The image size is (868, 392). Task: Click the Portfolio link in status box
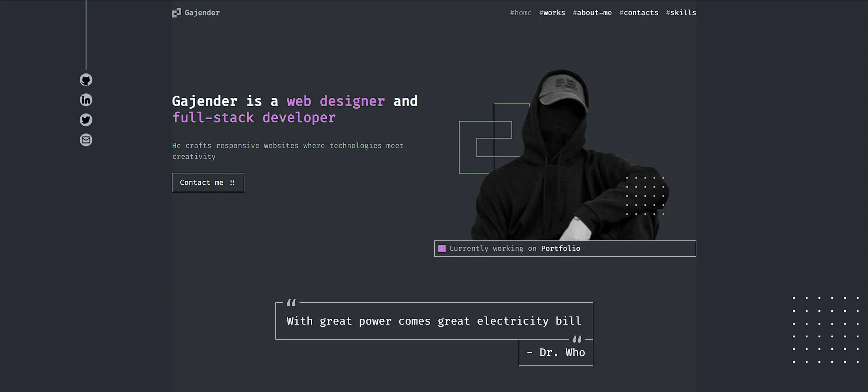(x=560, y=249)
